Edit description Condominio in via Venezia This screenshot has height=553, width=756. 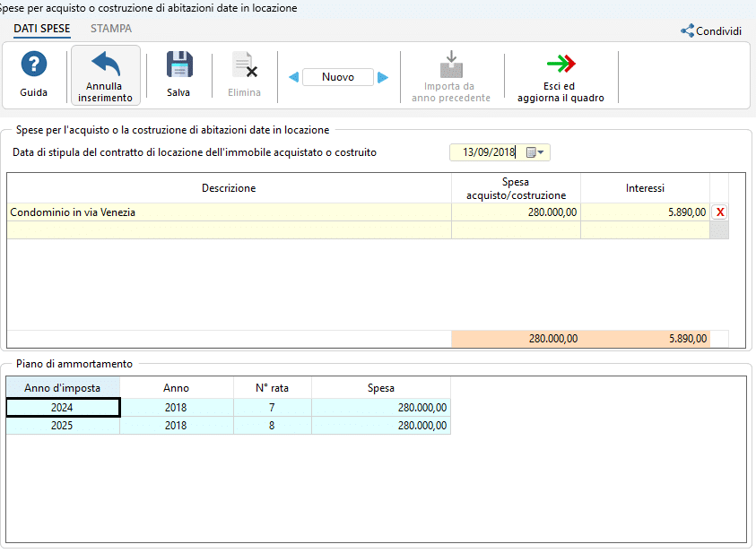[229, 212]
